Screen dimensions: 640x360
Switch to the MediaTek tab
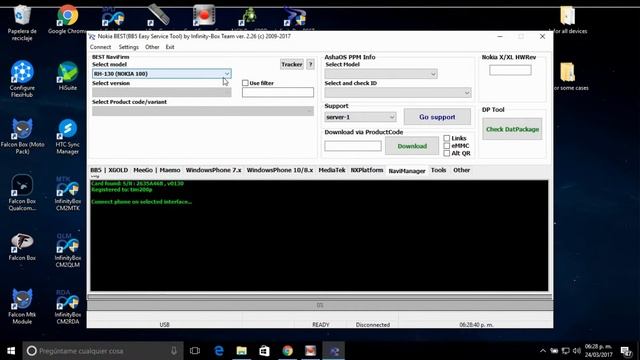click(x=332, y=170)
